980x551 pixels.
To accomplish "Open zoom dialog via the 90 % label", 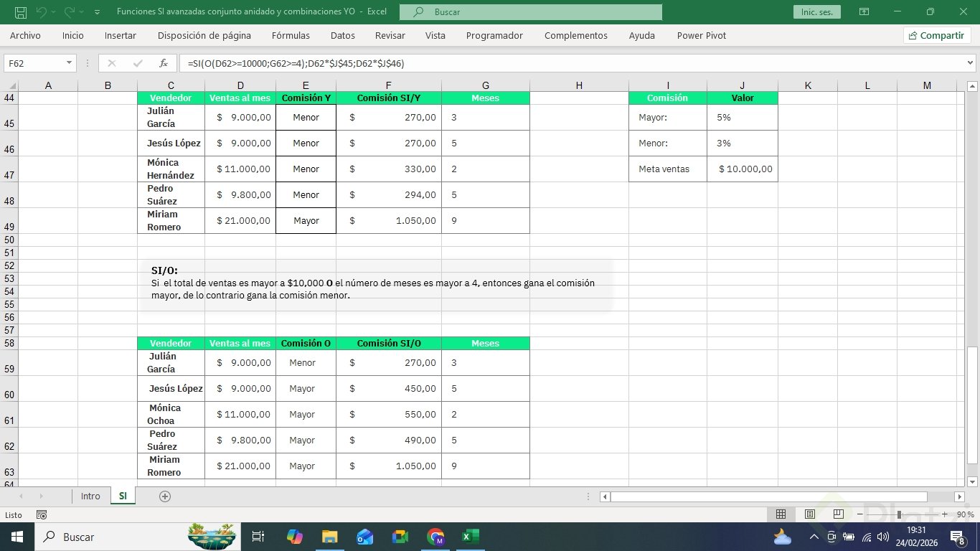I will point(965,514).
